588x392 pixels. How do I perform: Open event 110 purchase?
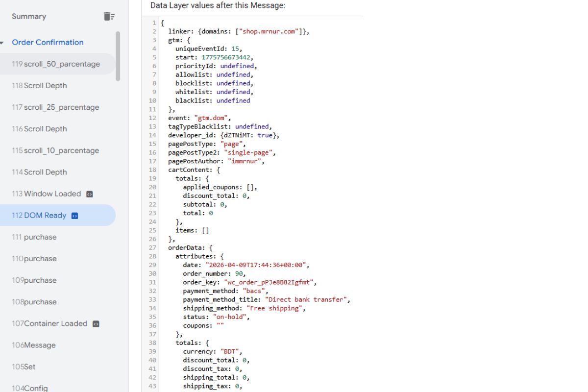(x=34, y=259)
